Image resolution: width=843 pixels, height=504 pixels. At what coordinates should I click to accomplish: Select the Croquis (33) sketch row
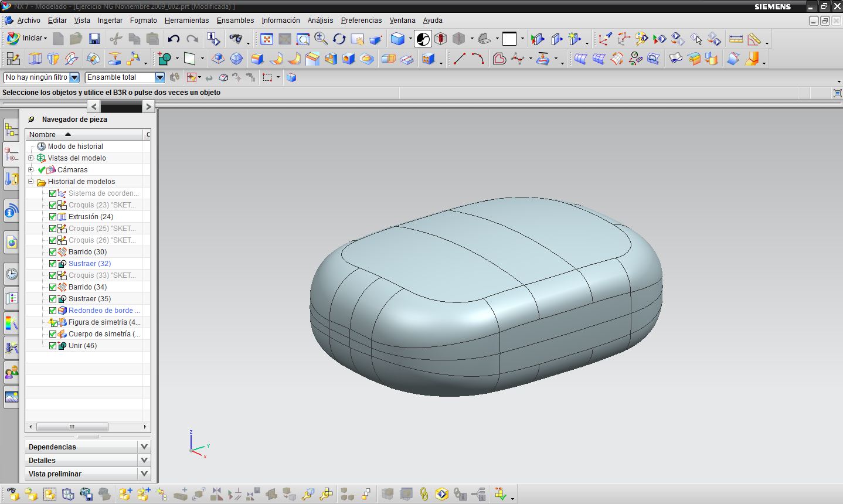click(x=102, y=275)
